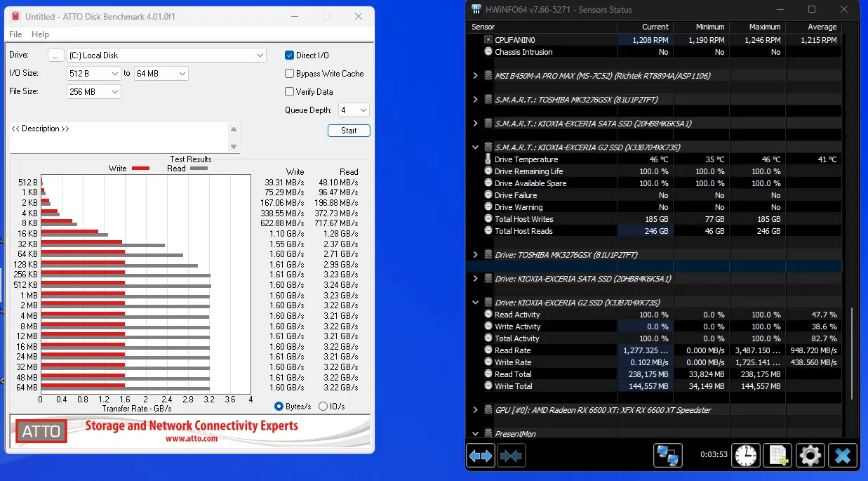Open the File menu in ATTO
The width and height of the screenshot is (868, 481).
pyautogui.click(x=15, y=34)
